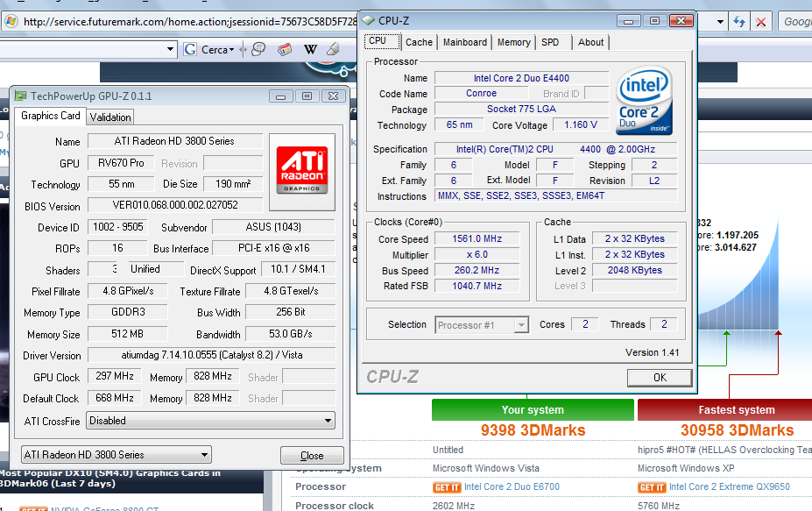This screenshot has height=511, width=812.
Task: Click the speech bubble toolbar icon
Action: coord(258,49)
